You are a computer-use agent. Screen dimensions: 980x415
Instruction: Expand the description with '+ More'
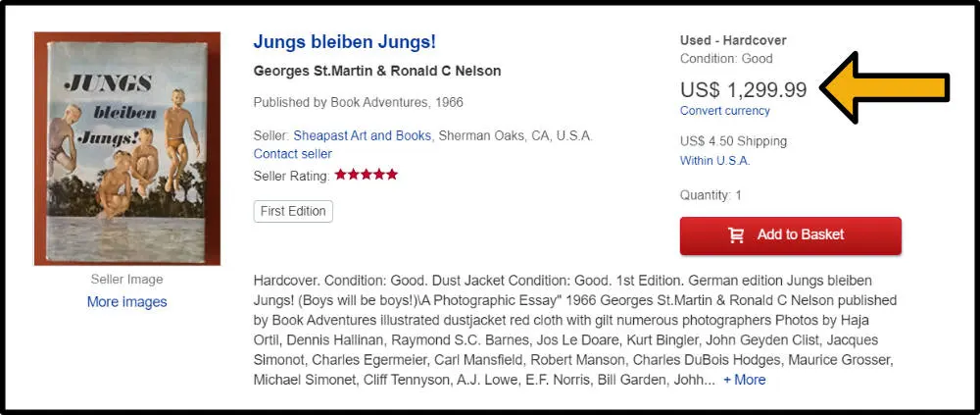click(744, 380)
